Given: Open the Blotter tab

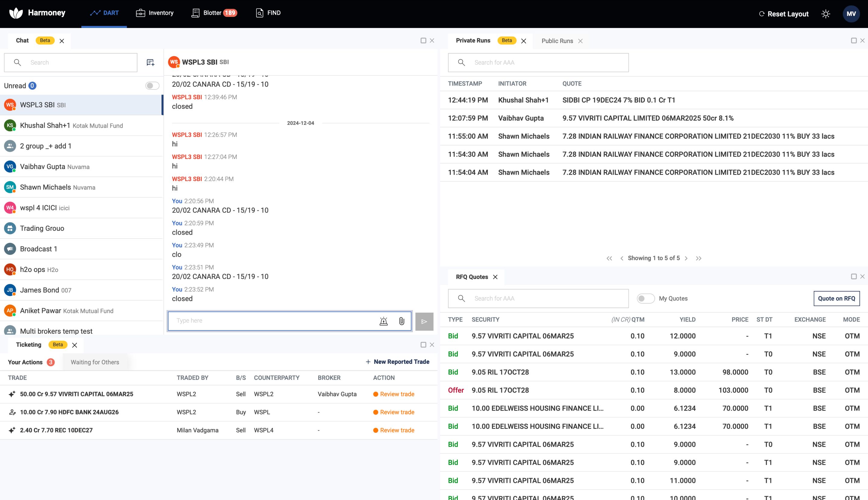Looking at the screenshot, I should 214,13.
